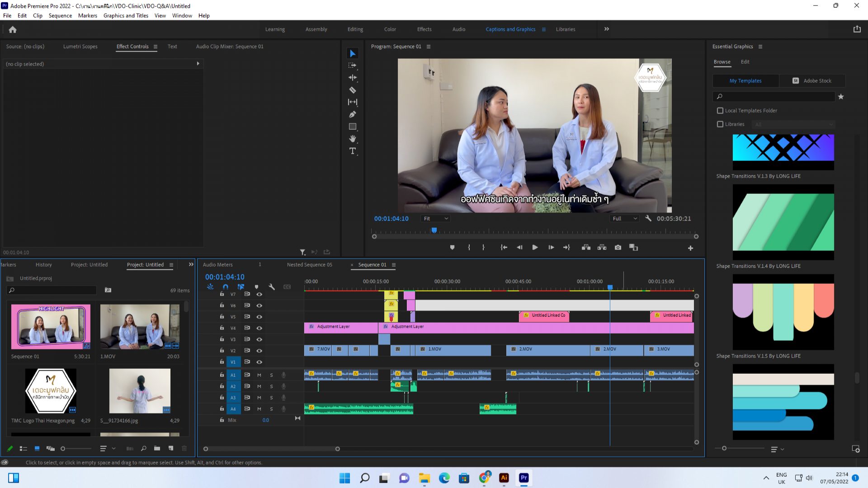Select My Templates button
This screenshot has width=868, height=488.
[x=745, y=81]
